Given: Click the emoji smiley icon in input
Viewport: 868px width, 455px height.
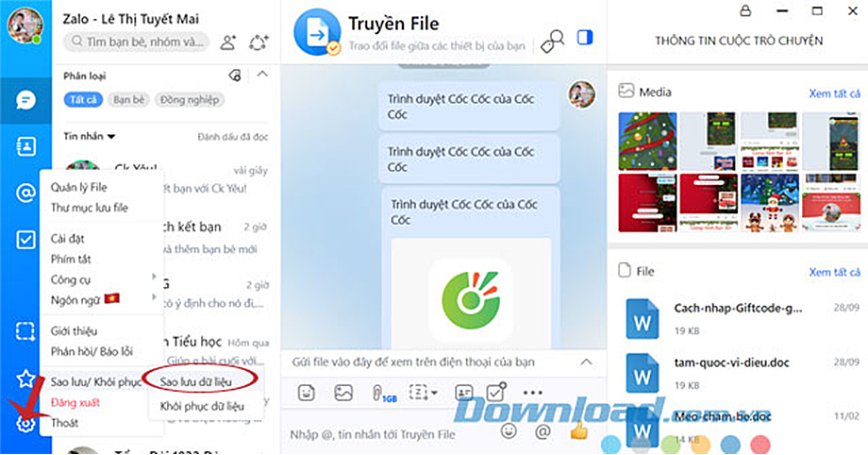Looking at the screenshot, I should click(x=509, y=430).
